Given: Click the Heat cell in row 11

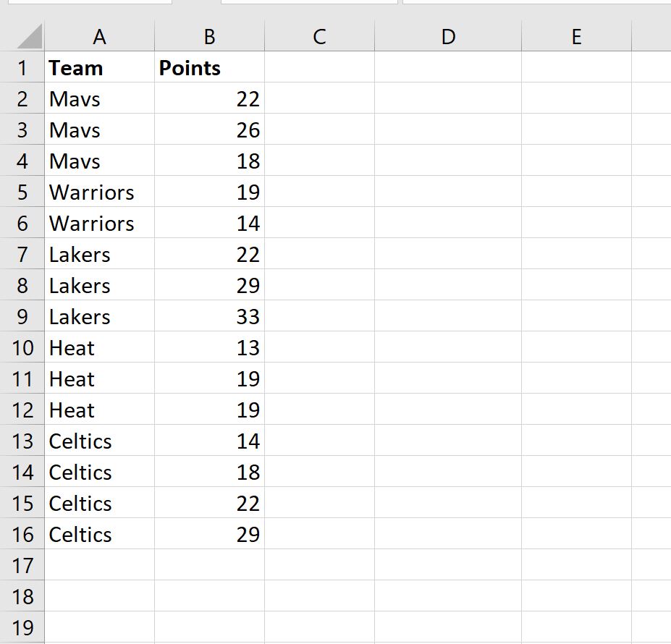Looking at the screenshot, I should tap(99, 378).
